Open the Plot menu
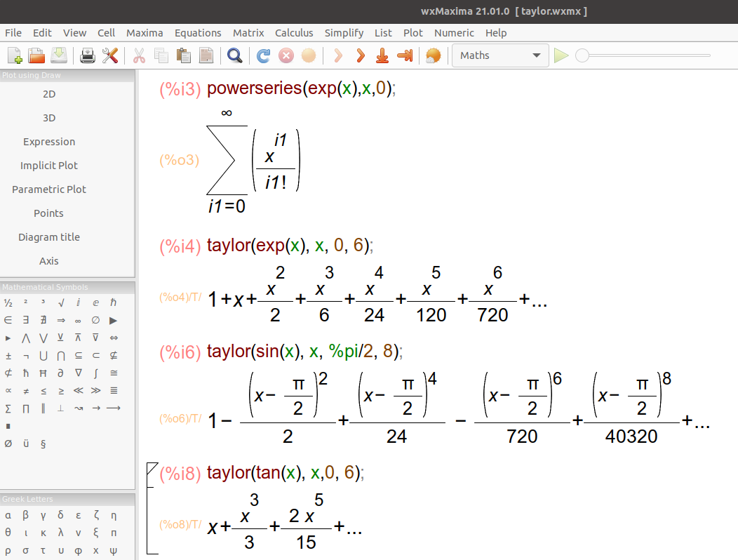The image size is (738, 560). (x=412, y=32)
